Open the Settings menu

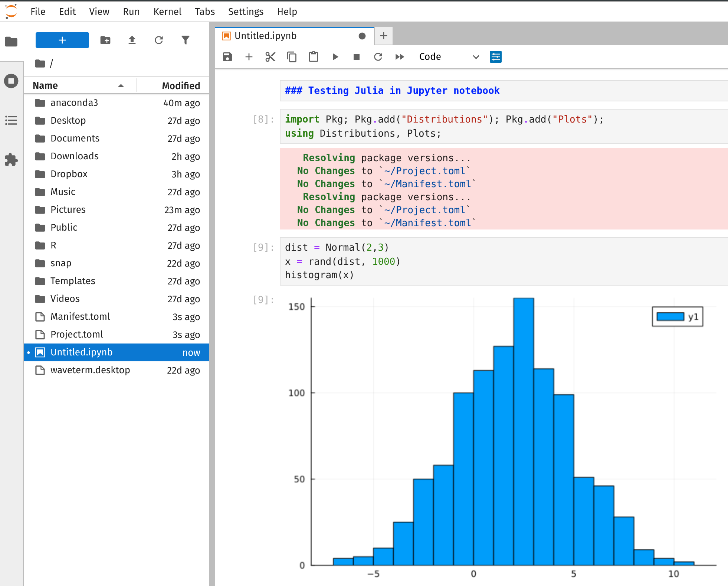click(x=246, y=12)
